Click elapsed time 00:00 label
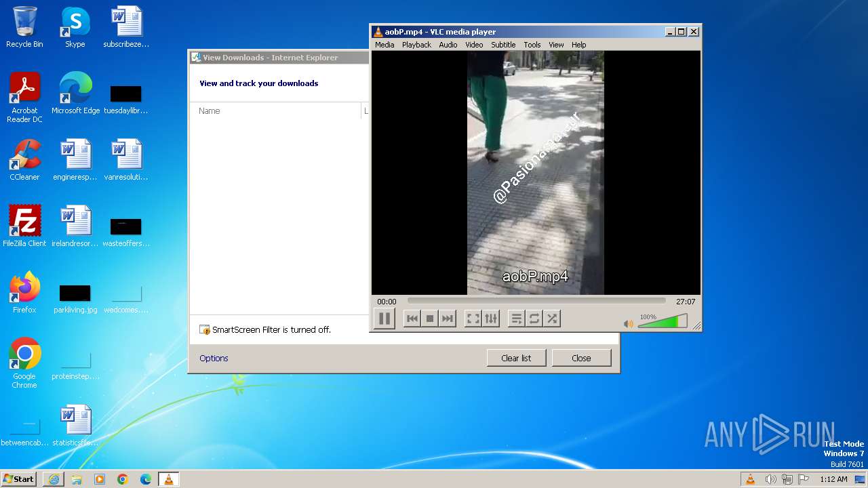The width and height of the screenshot is (868, 488). point(387,302)
